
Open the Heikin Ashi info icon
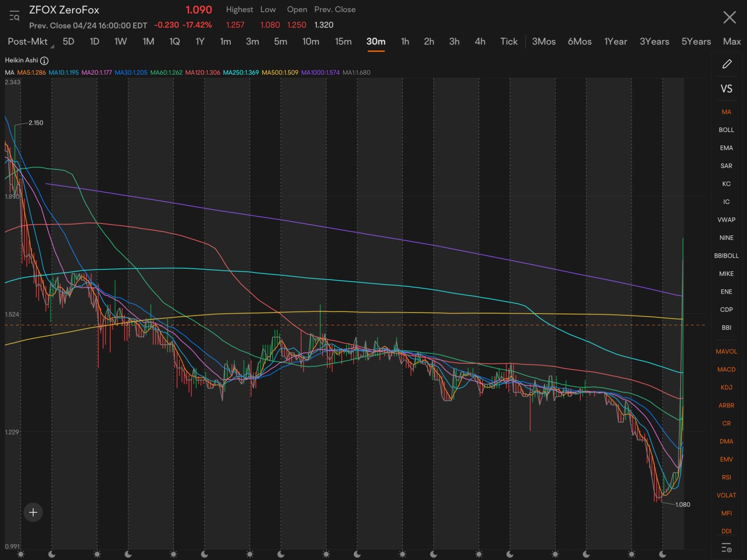coord(44,61)
